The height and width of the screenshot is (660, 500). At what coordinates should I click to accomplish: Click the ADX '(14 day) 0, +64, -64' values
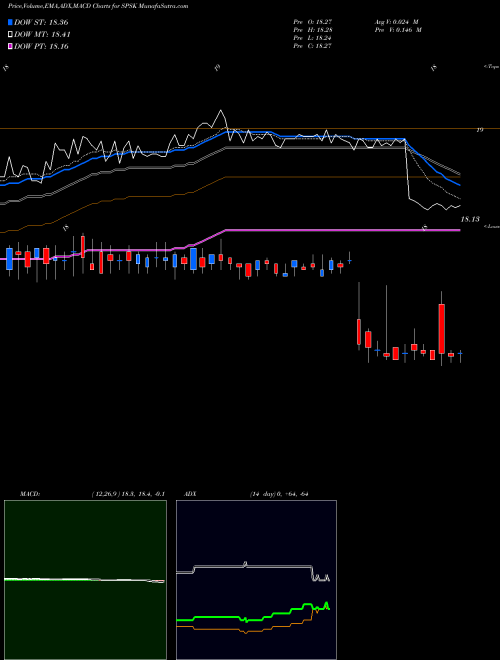tap(279, 494)
